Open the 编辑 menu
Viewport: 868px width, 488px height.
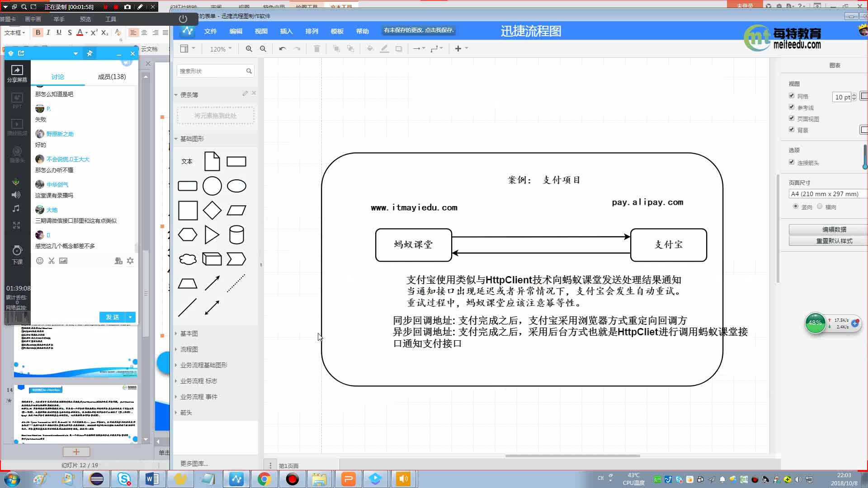[x=236, y=31]
